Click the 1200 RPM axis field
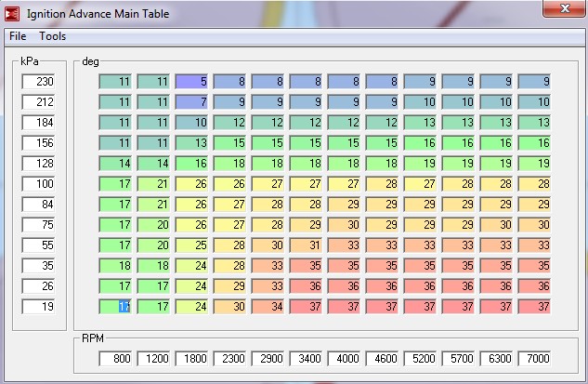 point(153,359)
